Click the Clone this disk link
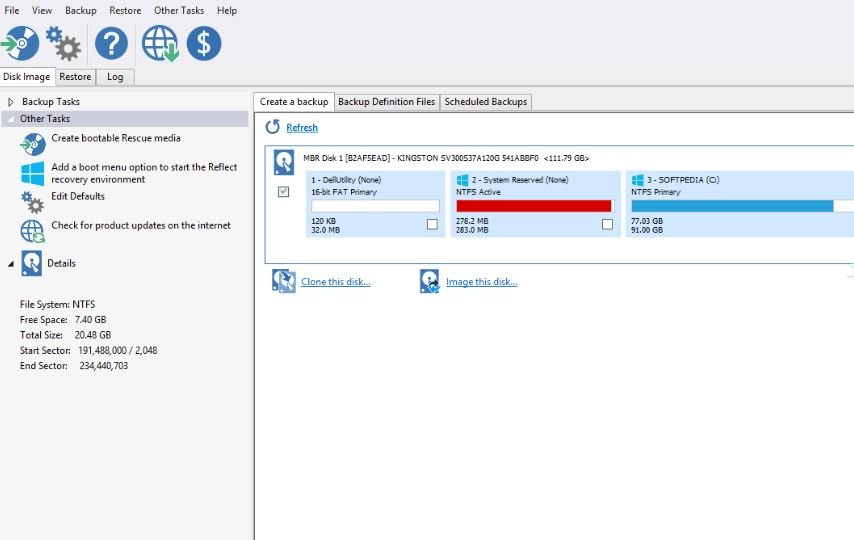This screenshot has width=854, height=540. (336, 282)
